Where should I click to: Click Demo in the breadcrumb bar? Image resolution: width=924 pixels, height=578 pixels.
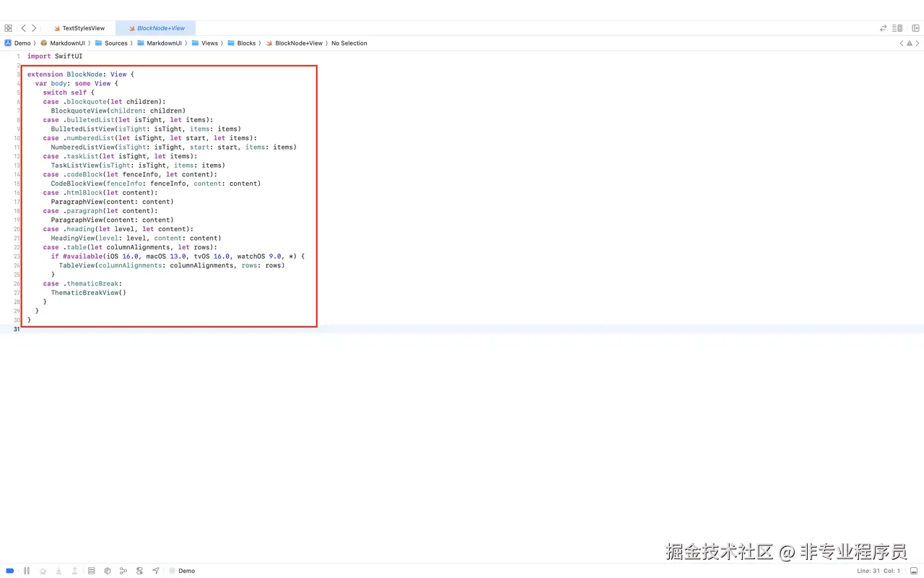(x=22, y=43)
